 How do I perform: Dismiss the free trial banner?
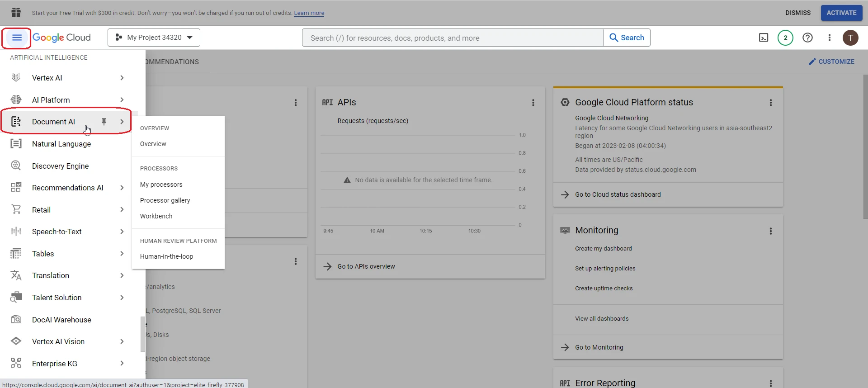[798, 13]
